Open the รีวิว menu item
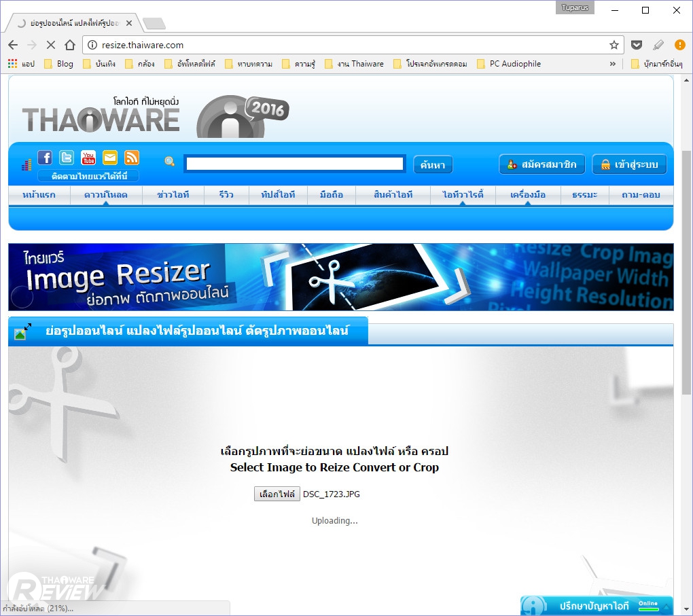 [x=226, y=195]
